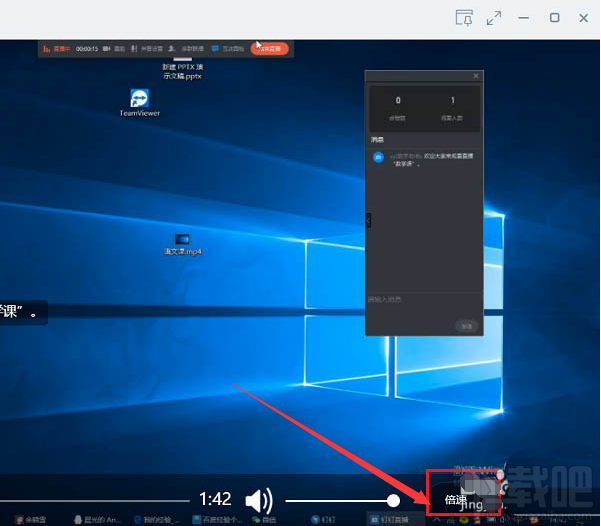Click the video progress bar

coord(95,501)
